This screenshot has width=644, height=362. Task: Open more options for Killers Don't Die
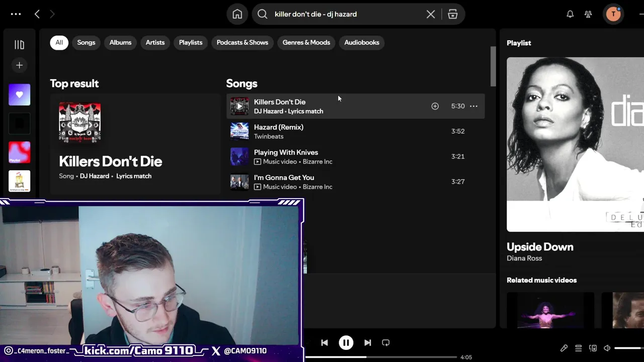(x=473, y=106)
